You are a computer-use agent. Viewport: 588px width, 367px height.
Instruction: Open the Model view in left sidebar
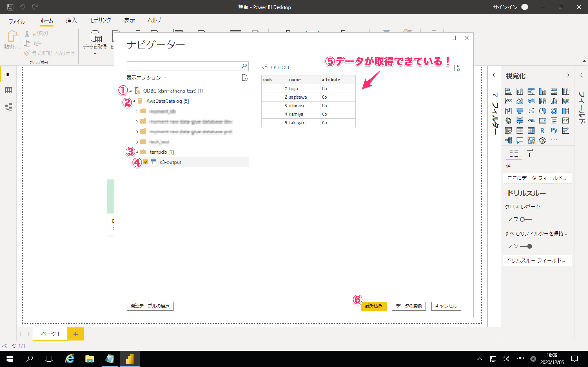coord(9,107)
